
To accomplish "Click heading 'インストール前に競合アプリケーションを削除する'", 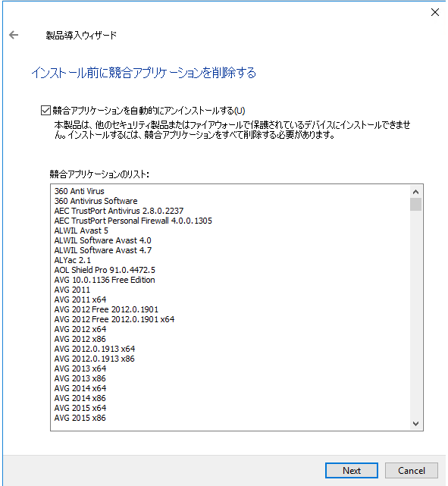I will point(144,73).
